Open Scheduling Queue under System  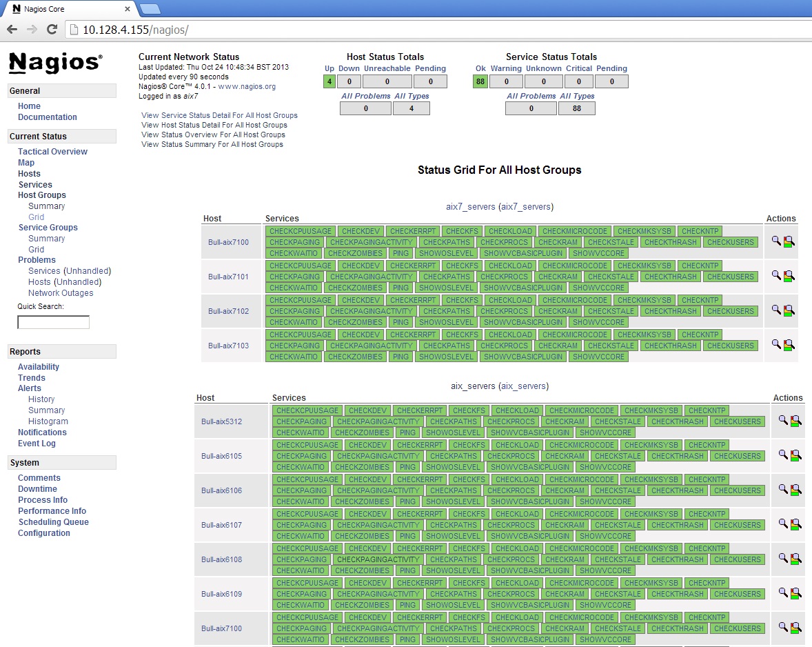[53, 522]
